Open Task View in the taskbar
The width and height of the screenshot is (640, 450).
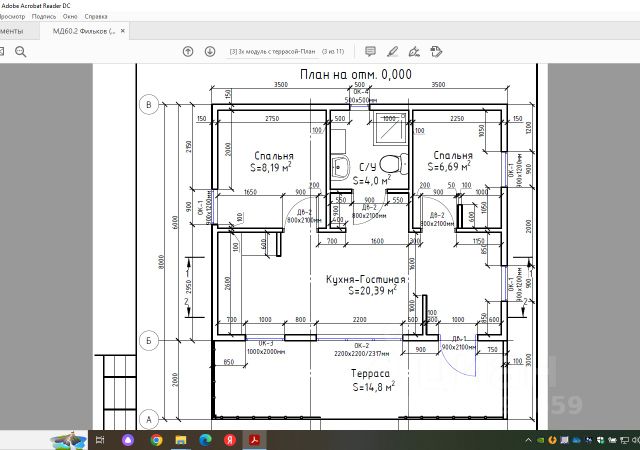coord(100,440)
